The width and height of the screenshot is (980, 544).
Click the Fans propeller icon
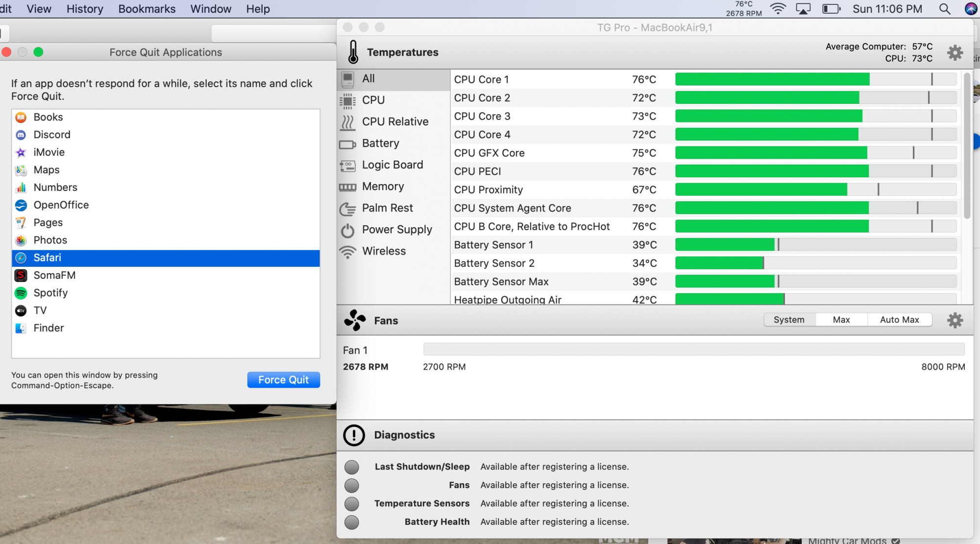[x=355, y=320]
